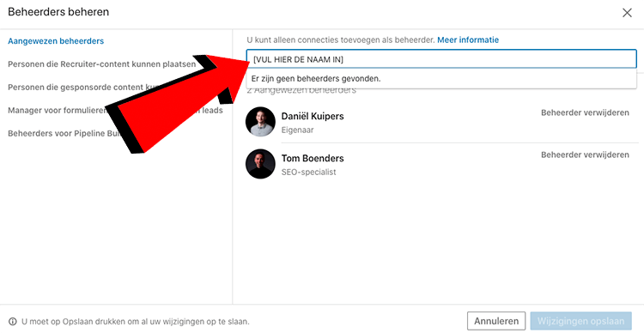Select the name Daniël Kuipers
The height and width of the screenshot is (333, 644).
coord(313,116)
